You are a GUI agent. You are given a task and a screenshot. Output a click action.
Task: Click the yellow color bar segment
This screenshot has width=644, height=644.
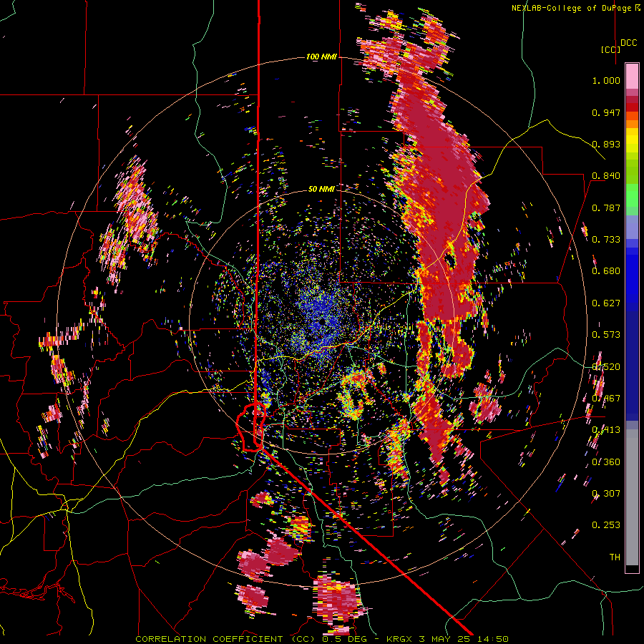point(632,140)
